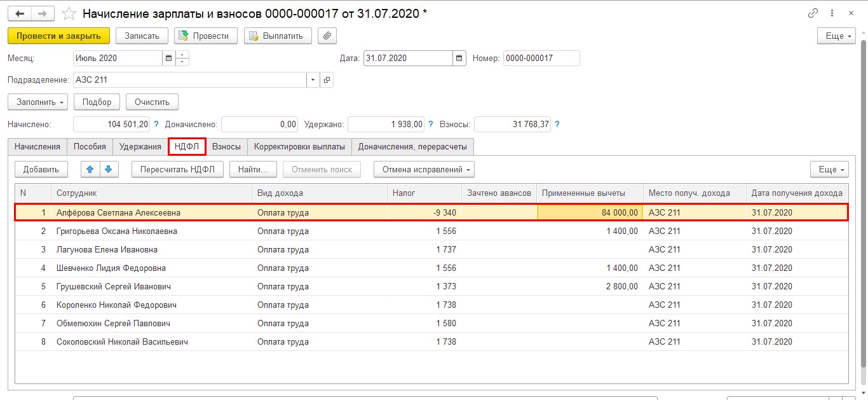Select row Лагунова Елена Ивановна
This screenshot has height=400, width=868.
point(431,250)
